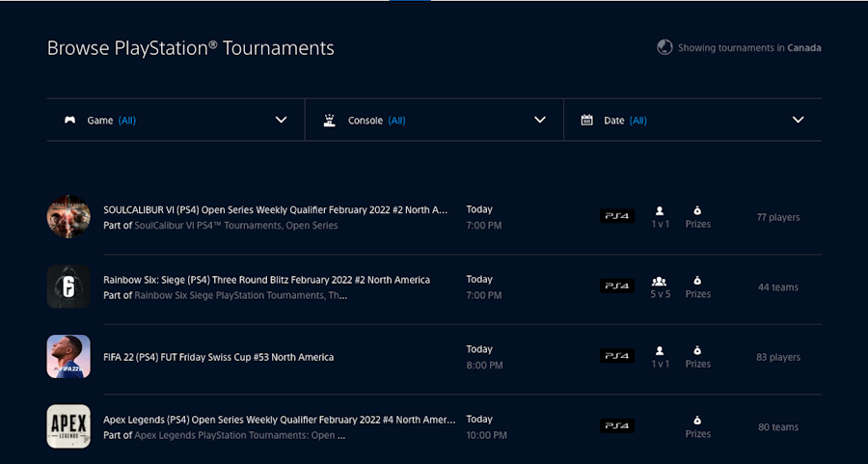Click PS4 badge in FIFA 22 row
The image size is (868, 464).
click(x=617, y=355)
